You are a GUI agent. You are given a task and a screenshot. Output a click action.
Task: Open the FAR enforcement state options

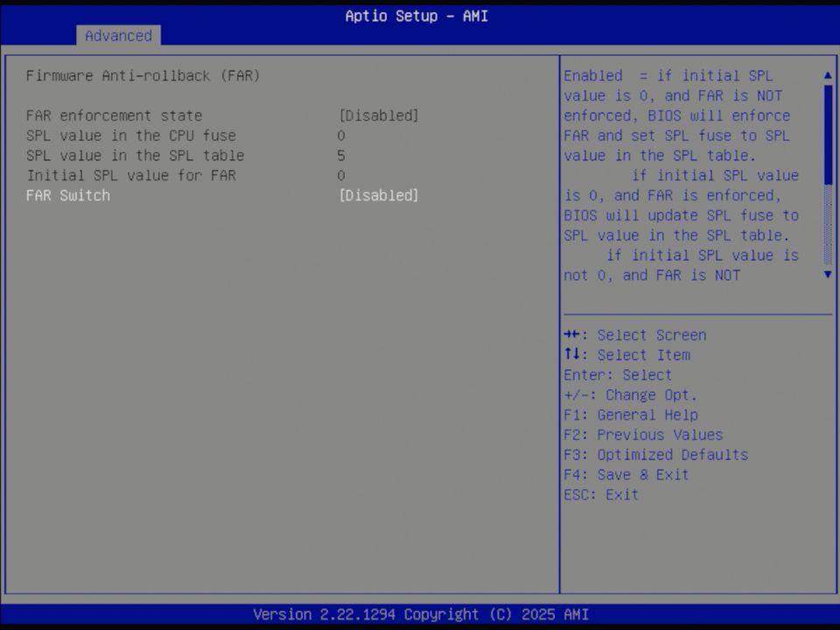tap(379, 115)
